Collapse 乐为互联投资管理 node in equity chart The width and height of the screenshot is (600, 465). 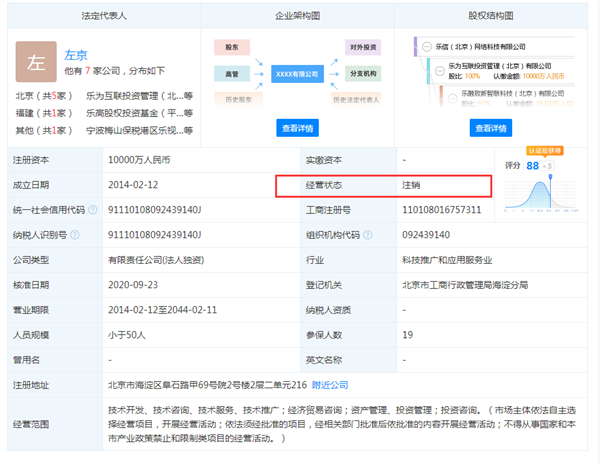pos(440,70)
